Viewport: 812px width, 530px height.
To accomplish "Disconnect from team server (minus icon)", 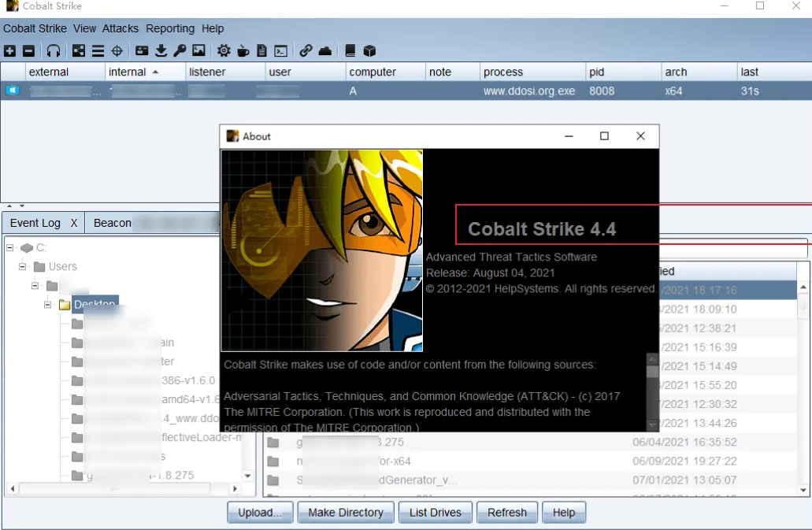I will click(x=28, y=50).
